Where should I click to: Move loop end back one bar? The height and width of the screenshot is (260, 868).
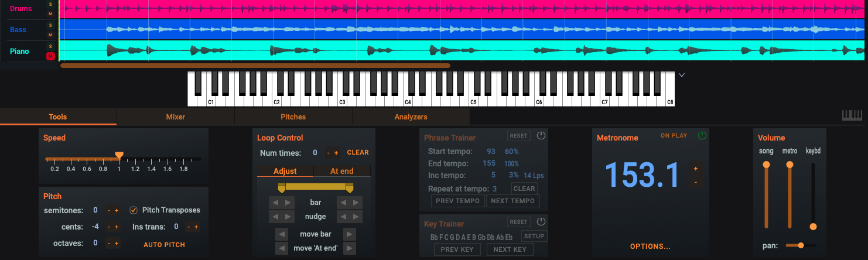pos(343,203)
